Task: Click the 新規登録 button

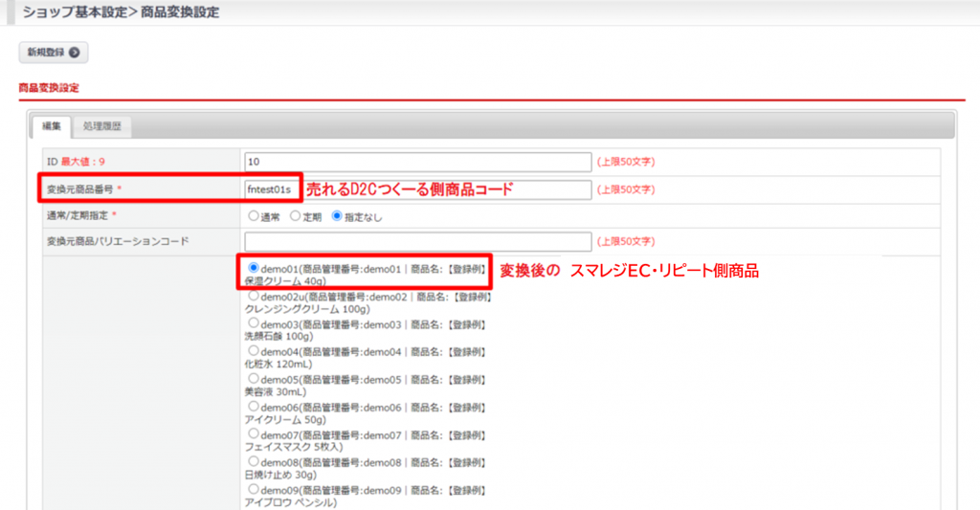Action: click(54, 53)
